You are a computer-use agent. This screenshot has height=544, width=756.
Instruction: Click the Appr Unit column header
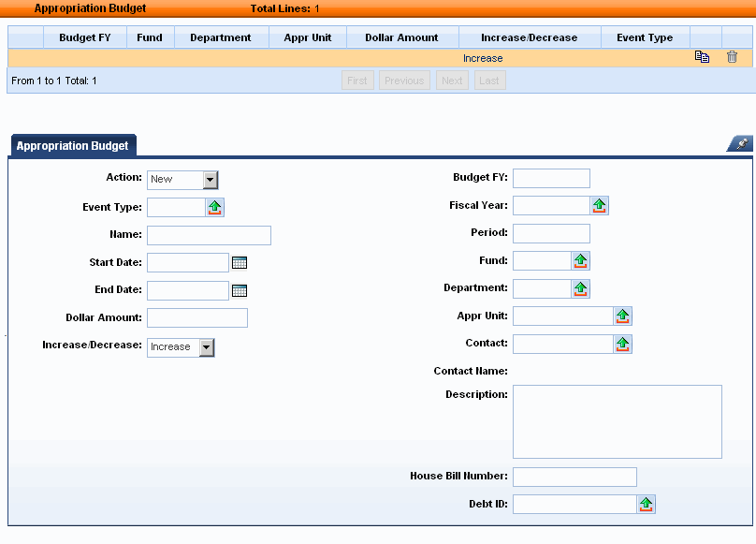coord(308,37)
